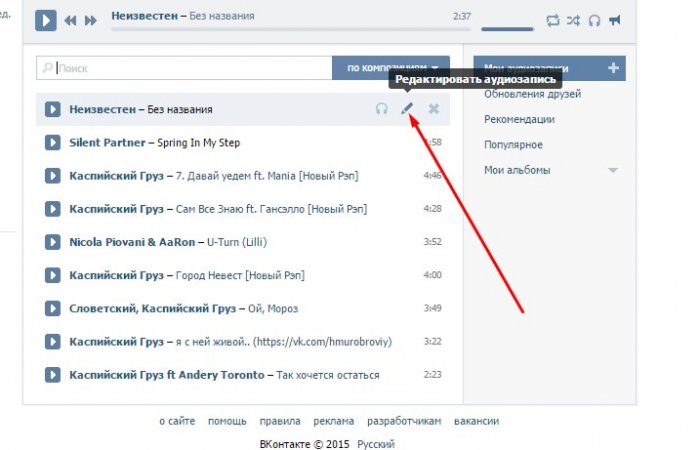Delete the Неизвестен track with the X icon
700x450 pixels.
click(434, 109)
